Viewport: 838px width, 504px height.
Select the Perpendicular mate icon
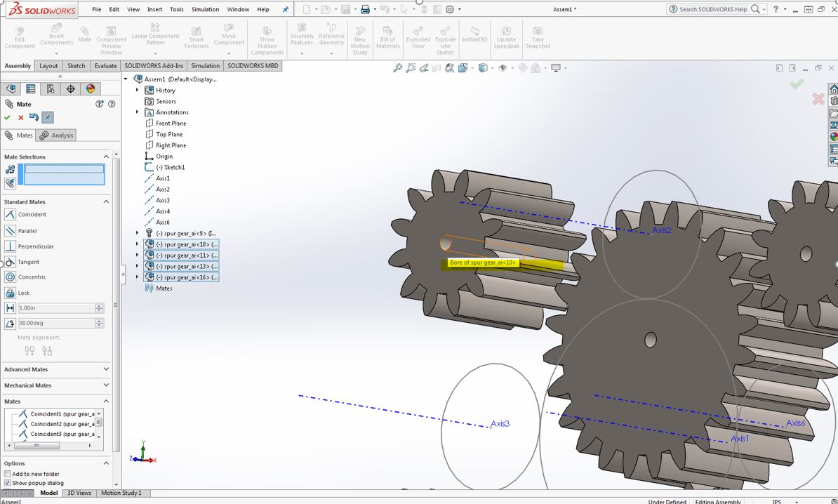[x=10, y=246]
